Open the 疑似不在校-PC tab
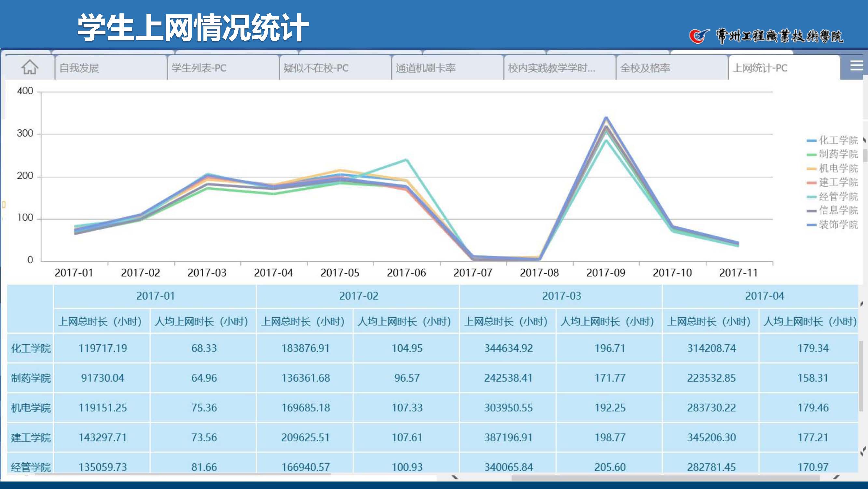This screenshot has width=868, height=489. tap(316, 68)
